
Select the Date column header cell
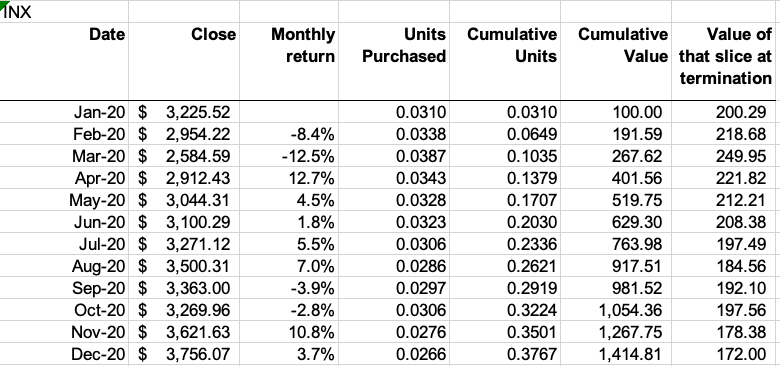coord(64,61)
